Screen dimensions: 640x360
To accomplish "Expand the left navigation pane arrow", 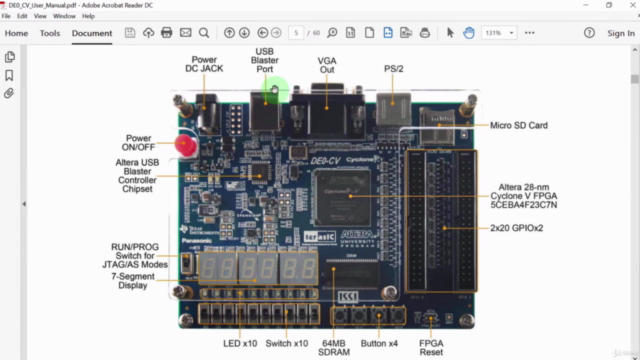I will (x=24, y=203).
